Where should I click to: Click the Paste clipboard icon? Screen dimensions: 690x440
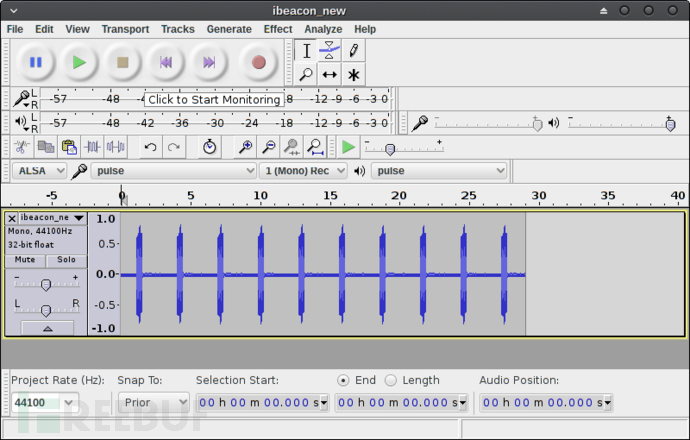point(69,147)
